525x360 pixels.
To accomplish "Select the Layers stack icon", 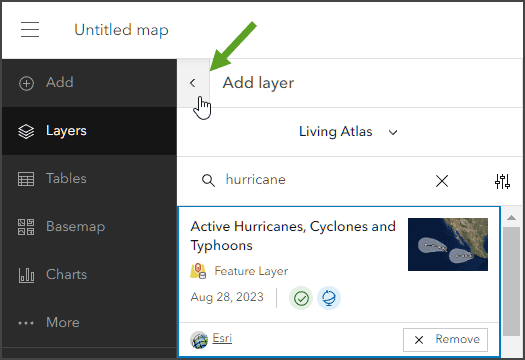I will pos(26,131).
